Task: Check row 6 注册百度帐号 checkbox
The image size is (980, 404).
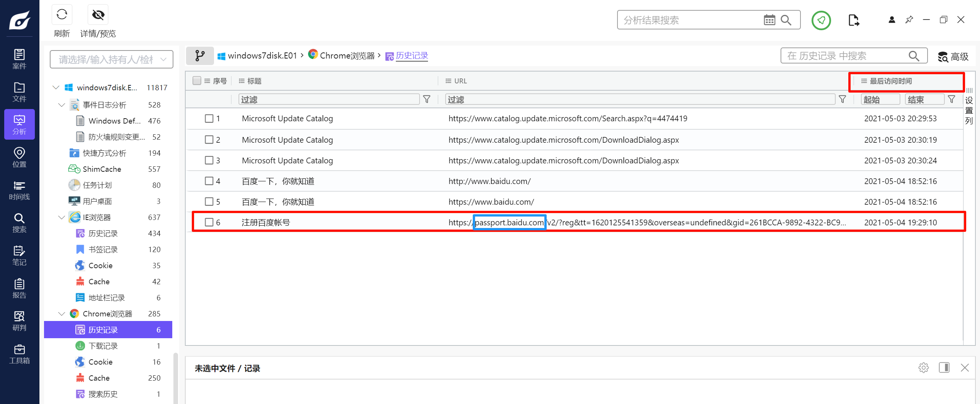Action: [x=209, y=222]
